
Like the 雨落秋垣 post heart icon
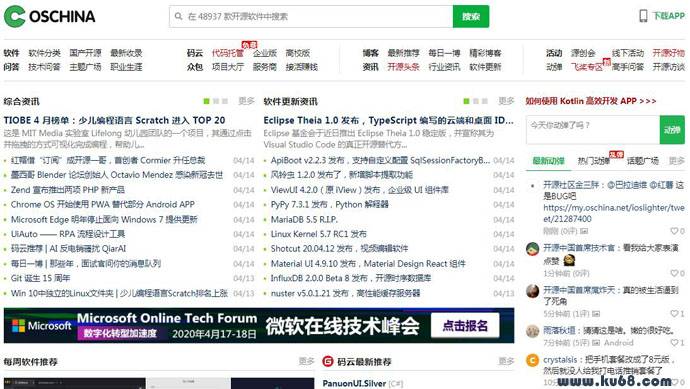(x=674, y=342)
